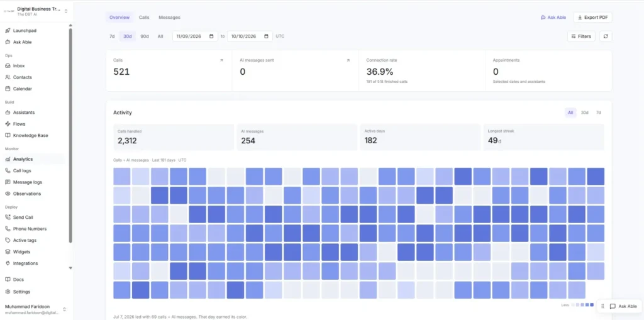
Task: Open the Filters dropdown
Action: pyautogui.click(x=581, y=36)
